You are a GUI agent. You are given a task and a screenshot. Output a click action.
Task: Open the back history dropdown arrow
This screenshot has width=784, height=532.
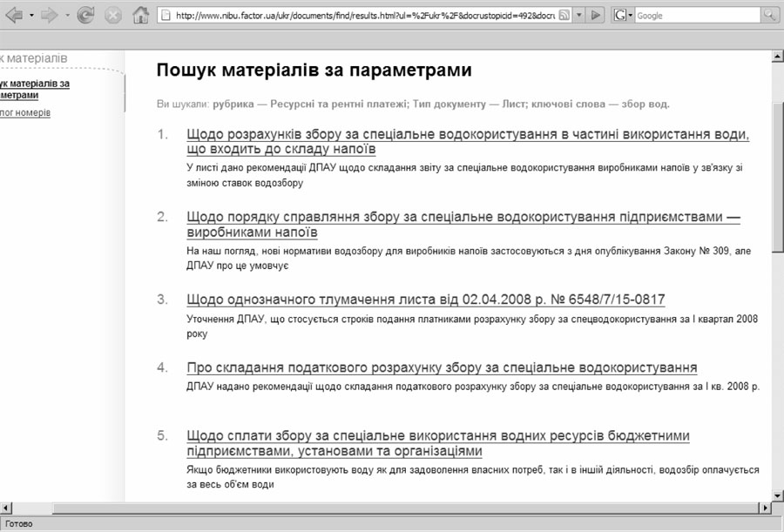31,16
